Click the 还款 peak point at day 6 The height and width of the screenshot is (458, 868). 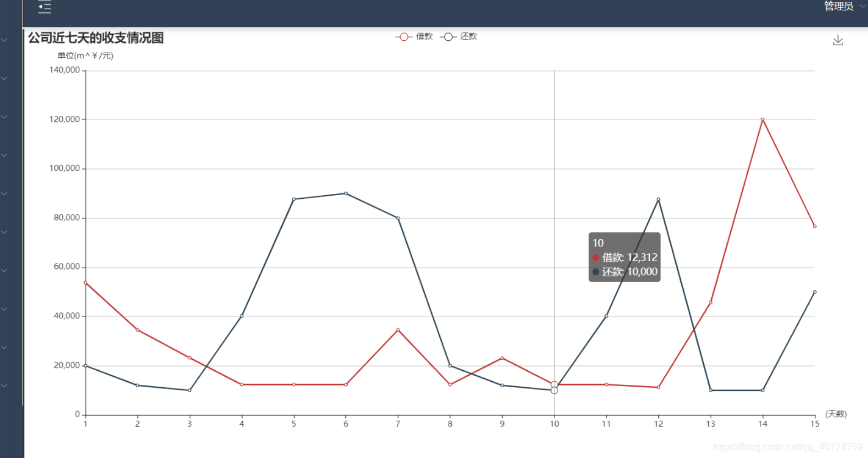346,193
